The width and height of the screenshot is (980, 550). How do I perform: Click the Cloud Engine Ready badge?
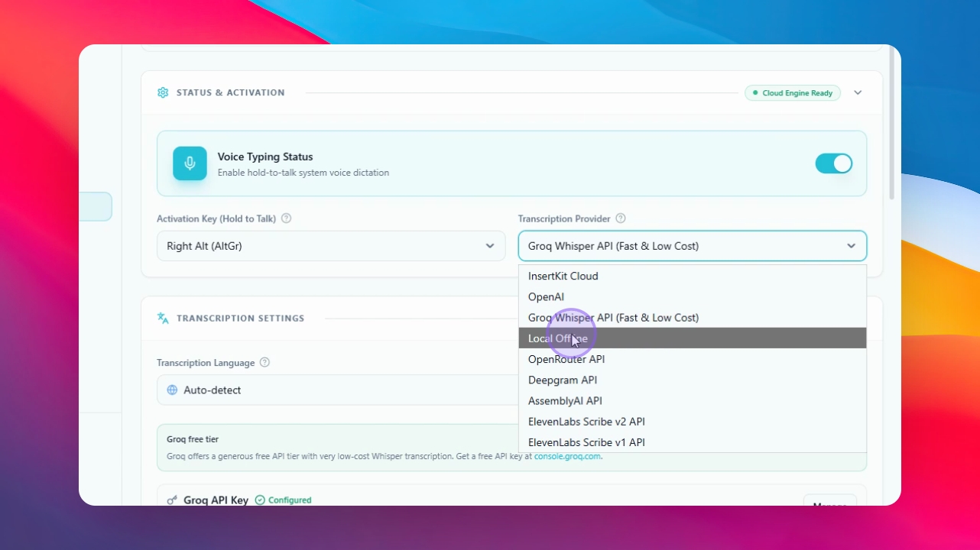click(793, 93)
